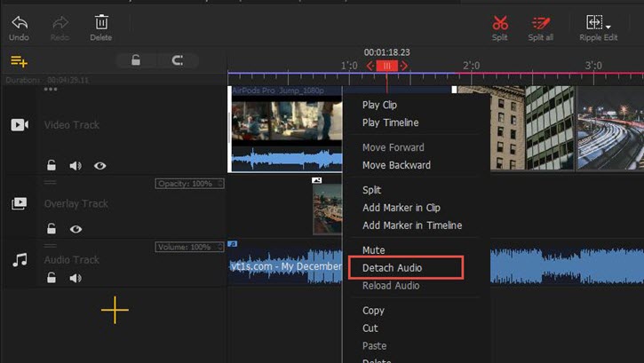Open the Ripple Edit dropdown

[597, 22]
